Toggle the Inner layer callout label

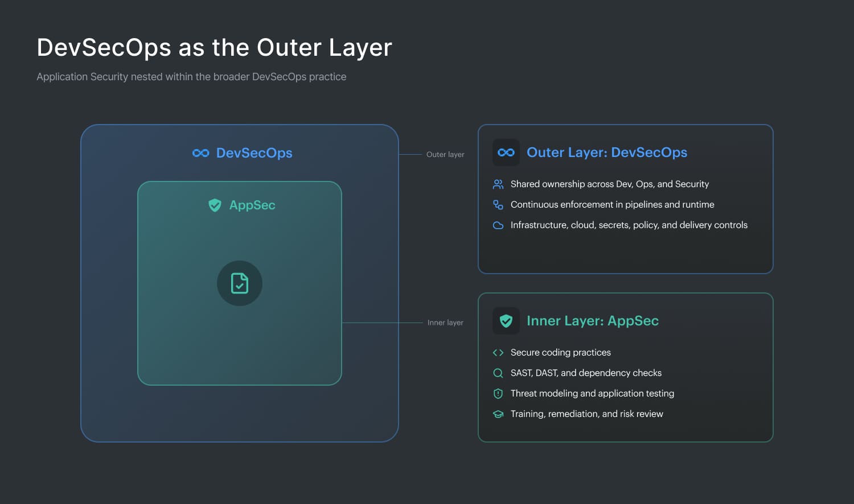click(x=445, y=322)
